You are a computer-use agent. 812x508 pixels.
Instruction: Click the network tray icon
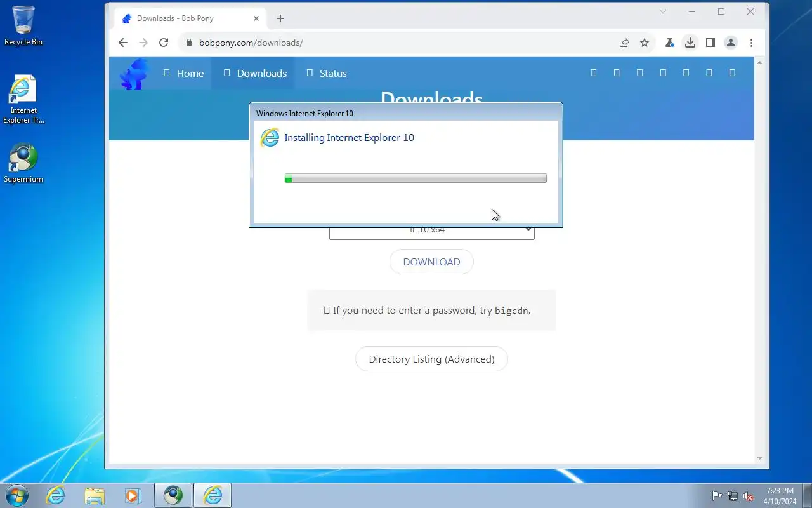click(x=733, y=496)
